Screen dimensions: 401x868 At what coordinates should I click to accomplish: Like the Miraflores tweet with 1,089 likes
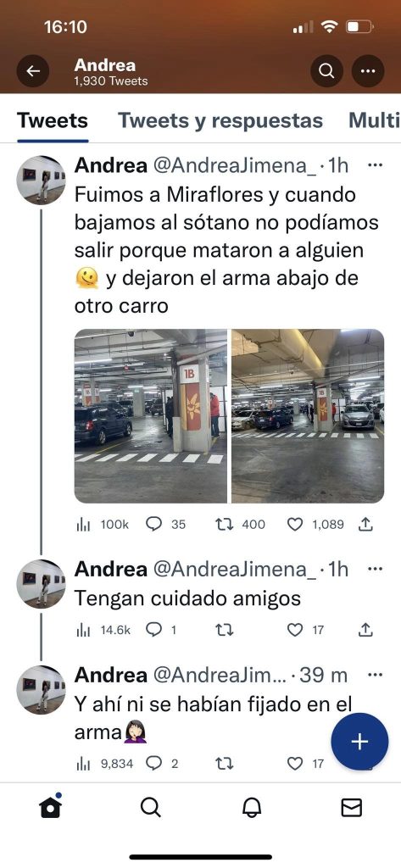[x=295, y=524]
